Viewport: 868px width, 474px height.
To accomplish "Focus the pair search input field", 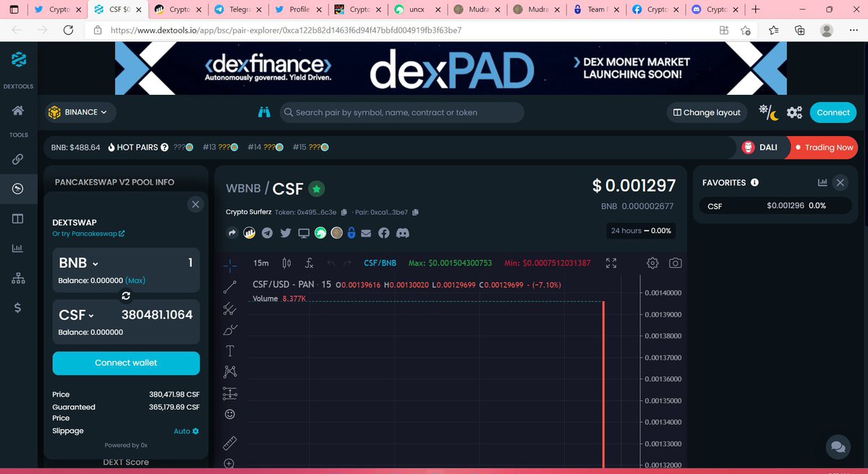I will pos(401,112).
